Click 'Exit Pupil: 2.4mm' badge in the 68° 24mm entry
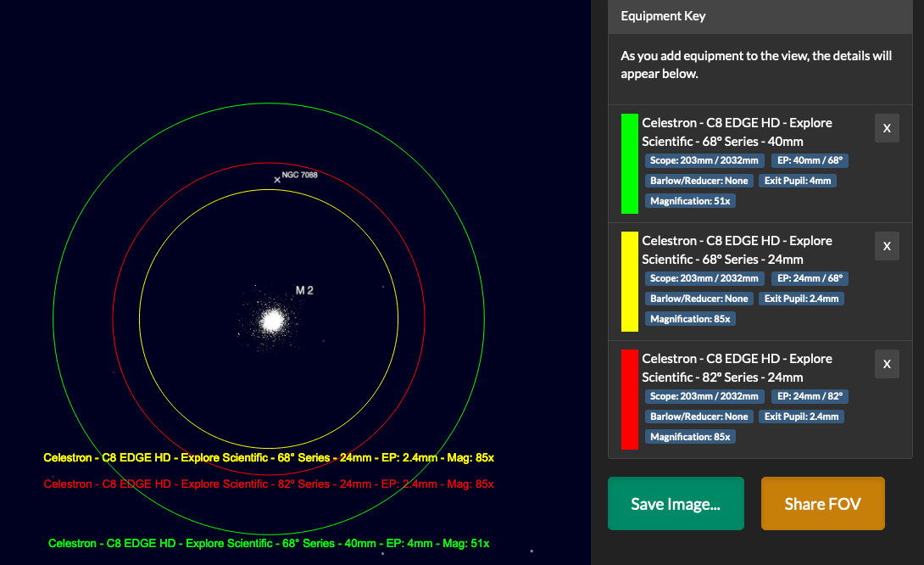 click(801, 299)
